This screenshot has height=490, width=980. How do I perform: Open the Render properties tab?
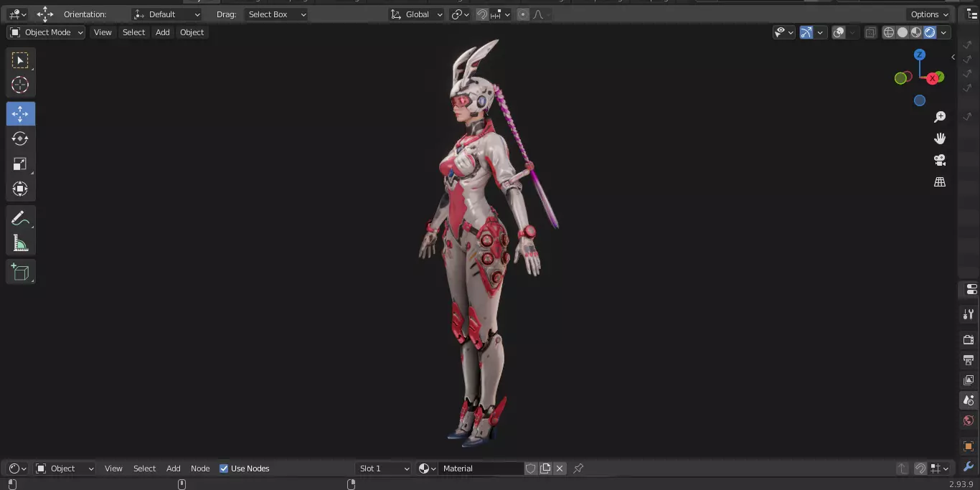tap(969, 339)
